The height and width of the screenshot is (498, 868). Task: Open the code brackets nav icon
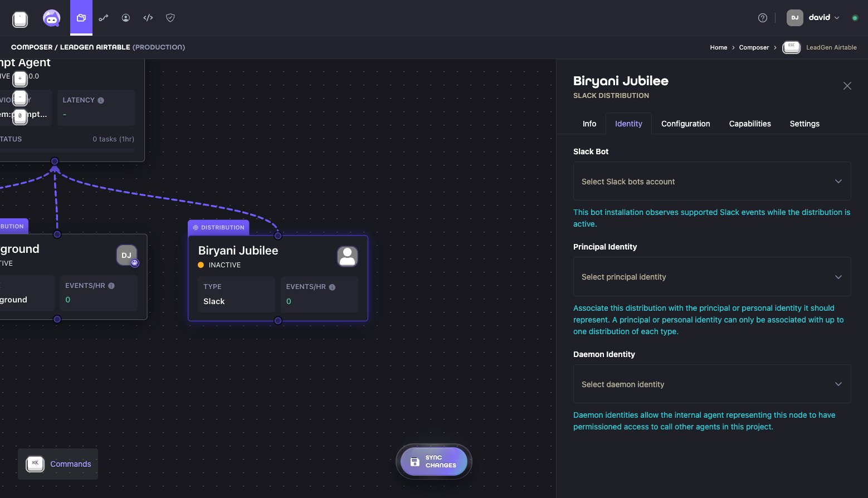point(148,18)
